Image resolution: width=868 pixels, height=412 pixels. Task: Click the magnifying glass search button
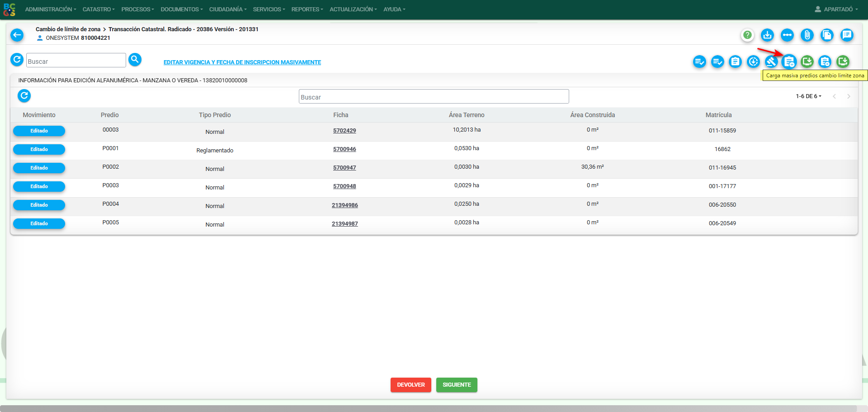coord(135,59)
